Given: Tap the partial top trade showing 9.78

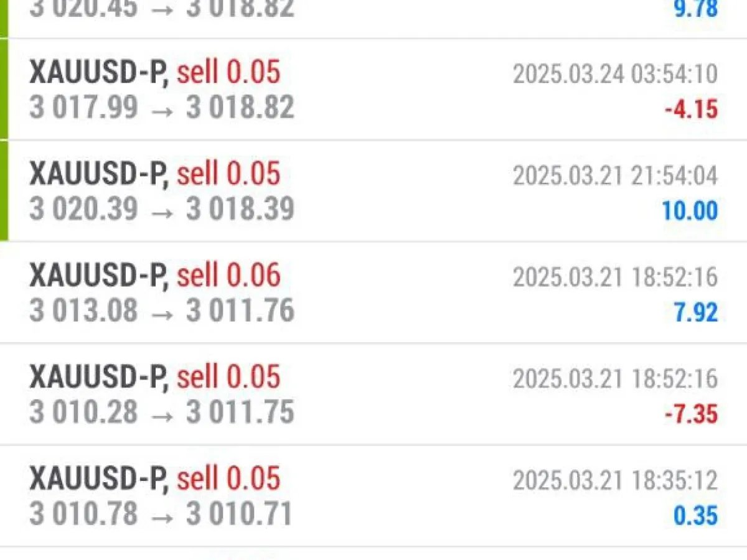Looking at the screenshot, I should coord(374,19).
